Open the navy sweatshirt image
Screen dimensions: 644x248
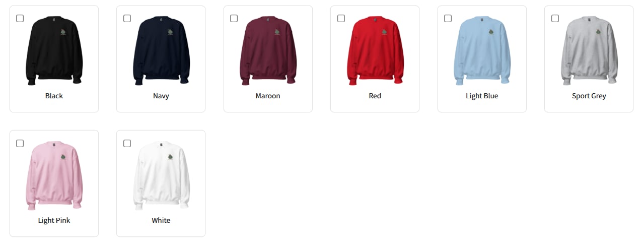click(x=161, y=50)
